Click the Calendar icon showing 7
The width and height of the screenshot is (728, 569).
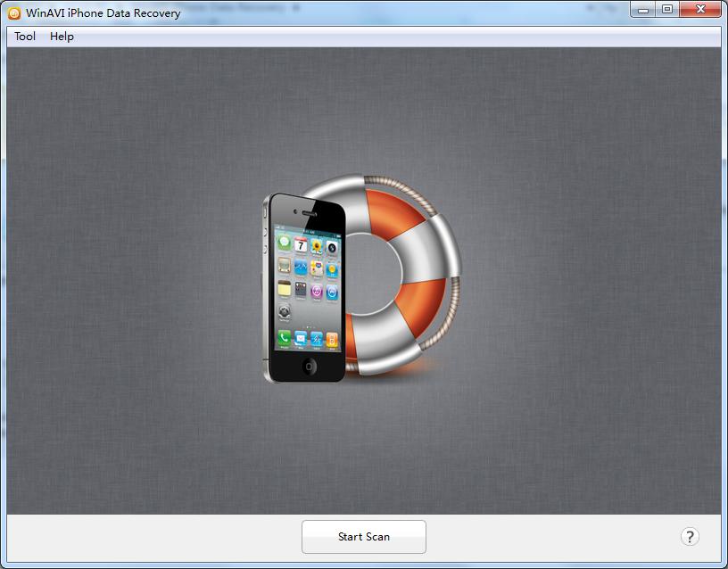click(301, 244)
